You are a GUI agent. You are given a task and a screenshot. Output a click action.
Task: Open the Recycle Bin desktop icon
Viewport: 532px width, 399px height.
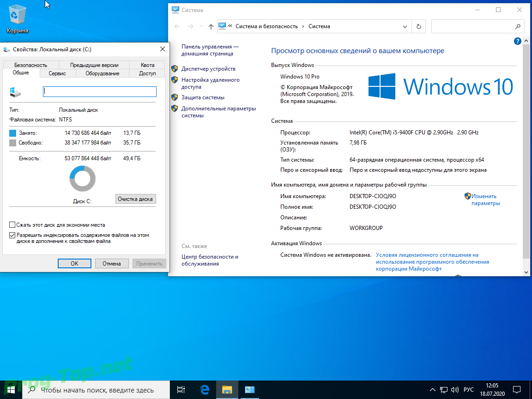pos(18,18)
